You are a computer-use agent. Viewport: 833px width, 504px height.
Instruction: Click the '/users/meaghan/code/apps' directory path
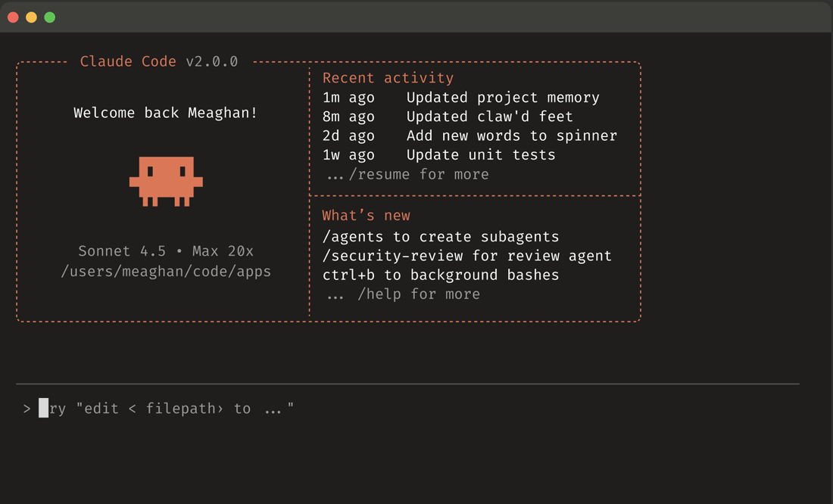pos(166,271)
